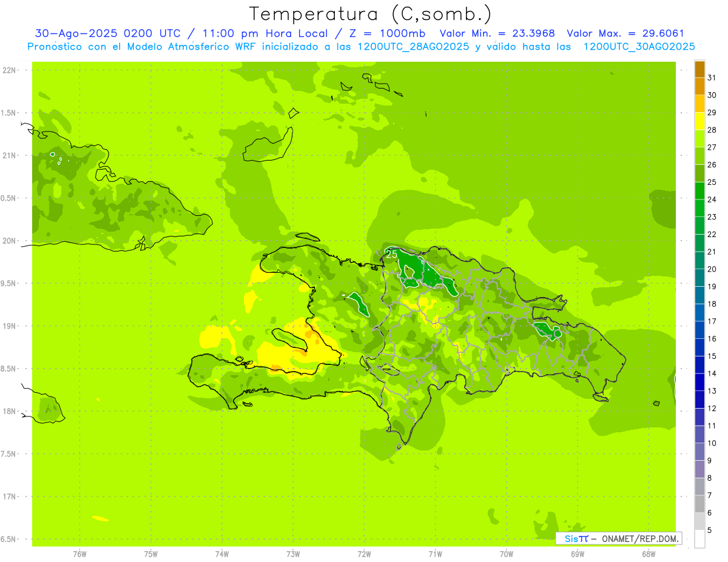Click the "SisTT" logo text
This screenshot has width=728, height=562.
click(x=576, y=538)
